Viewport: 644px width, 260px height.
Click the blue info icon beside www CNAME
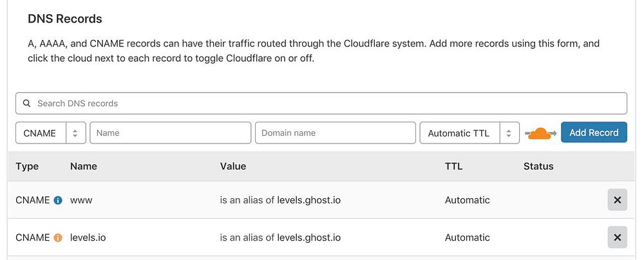click(58, 200)
